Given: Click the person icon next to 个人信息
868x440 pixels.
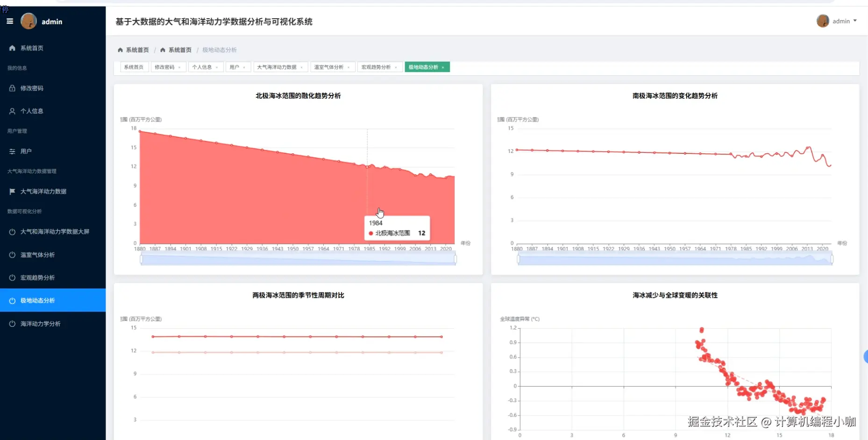Looking at the screenshot, I should (x=12, y=111).
